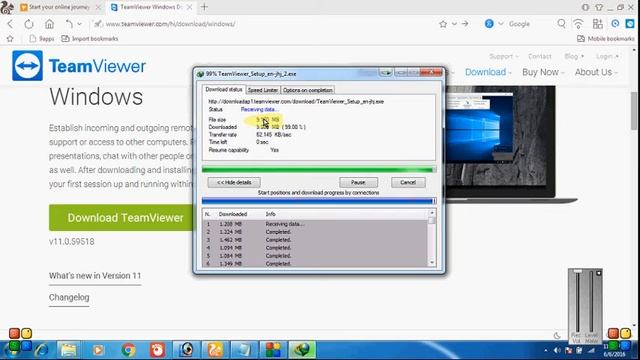The height and width of the screenshot is (360, 640).
Task: Switch to the Download status tab
Action: 224,89
